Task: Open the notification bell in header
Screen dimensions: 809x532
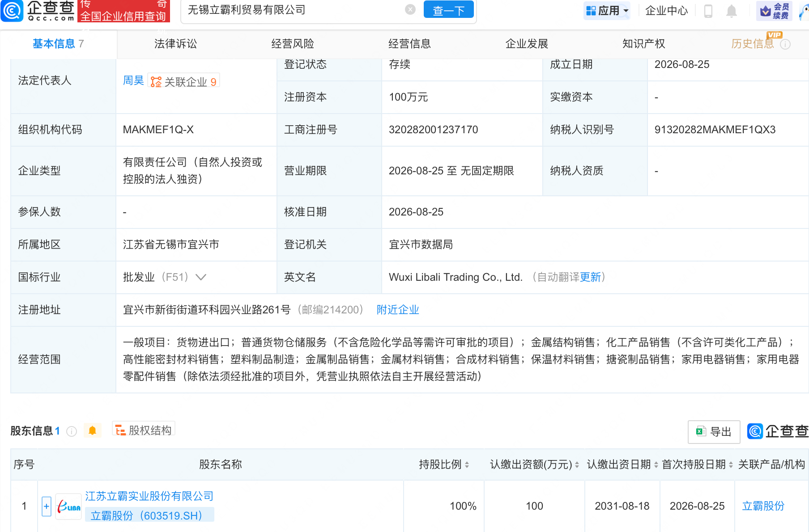Action: pyautogui.click(x=731, y=11)
